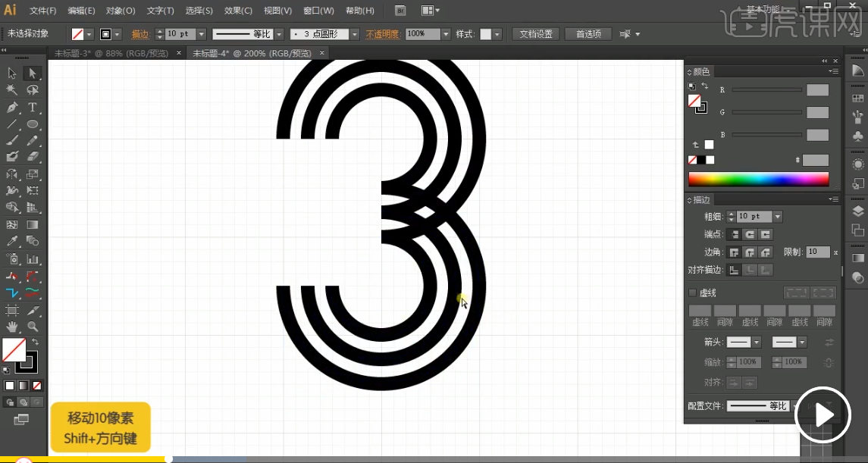Select the Type (T) tool
Image resolution: width=868 pixels, height=463 pixels.
click(33, 108)
